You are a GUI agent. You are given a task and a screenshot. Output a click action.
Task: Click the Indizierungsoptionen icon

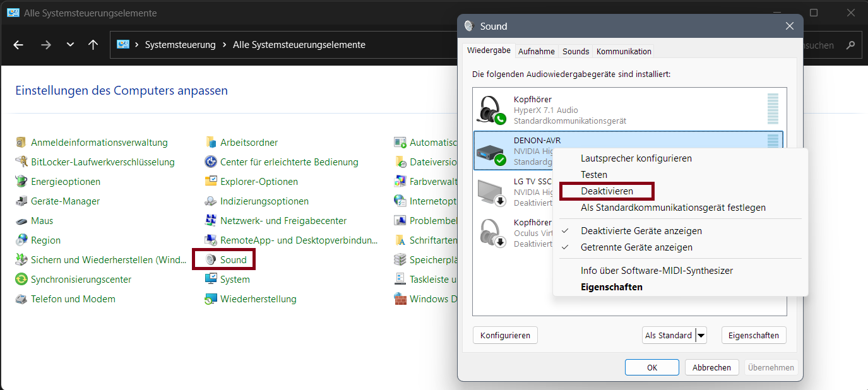[x=211, y=201]
